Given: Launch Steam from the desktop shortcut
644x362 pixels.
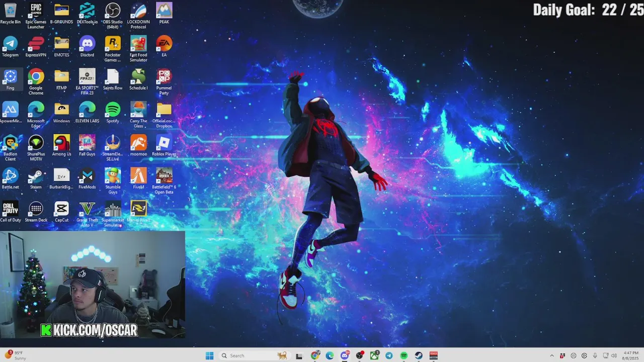Looking at the screenshot, I should (x=36, y=178).
